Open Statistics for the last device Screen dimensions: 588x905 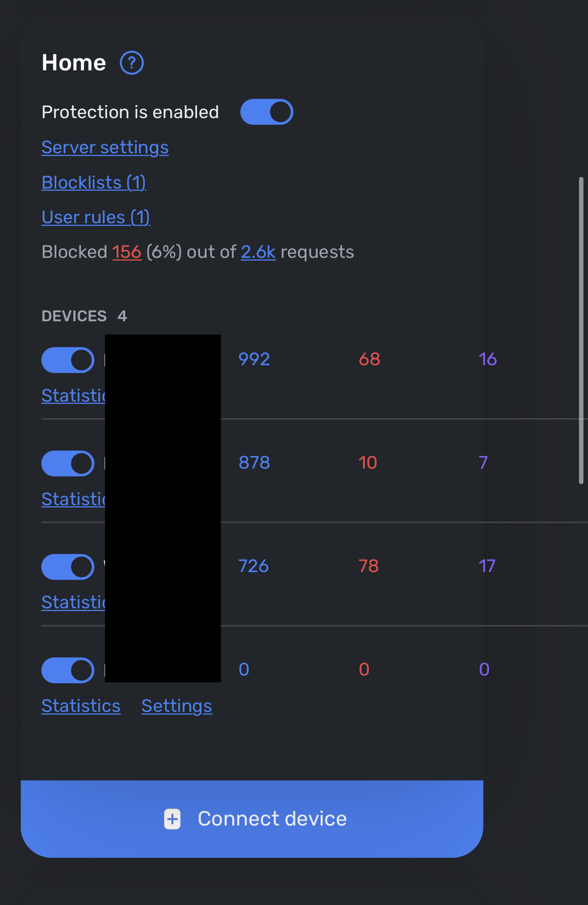tap(80, 706)
